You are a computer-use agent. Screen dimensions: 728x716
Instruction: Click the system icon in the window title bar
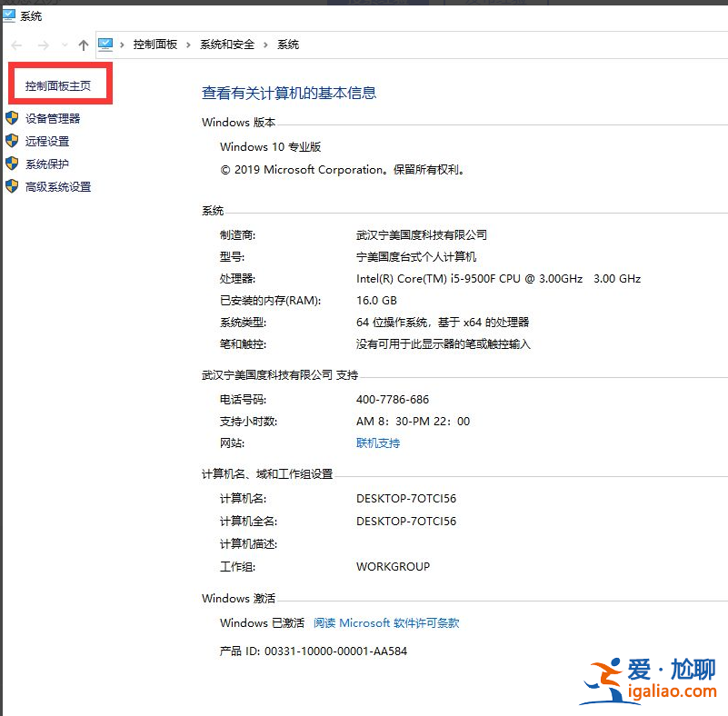coord(7,15)
